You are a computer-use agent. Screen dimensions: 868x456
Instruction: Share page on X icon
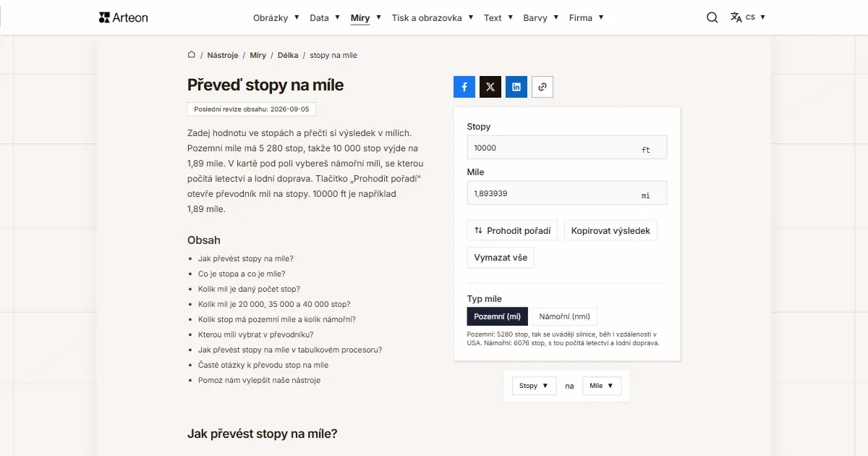[490, 87]
